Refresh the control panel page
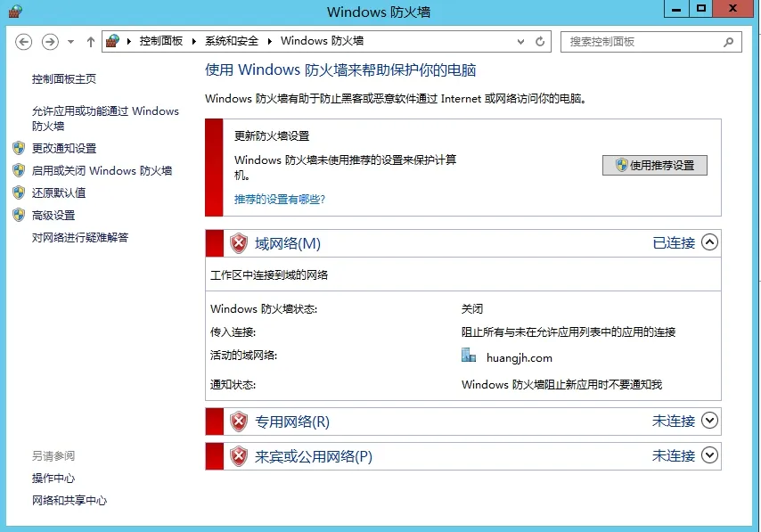 click(540, 42)
